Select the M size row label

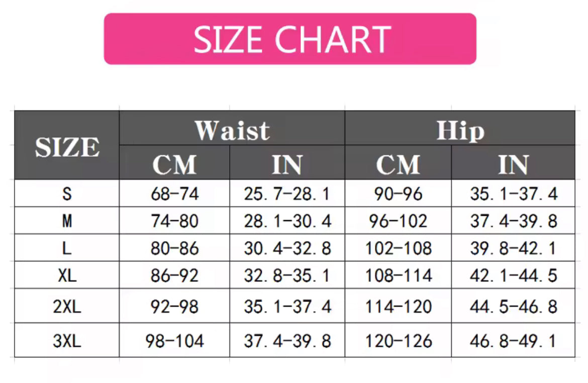[x=67, y=221]
